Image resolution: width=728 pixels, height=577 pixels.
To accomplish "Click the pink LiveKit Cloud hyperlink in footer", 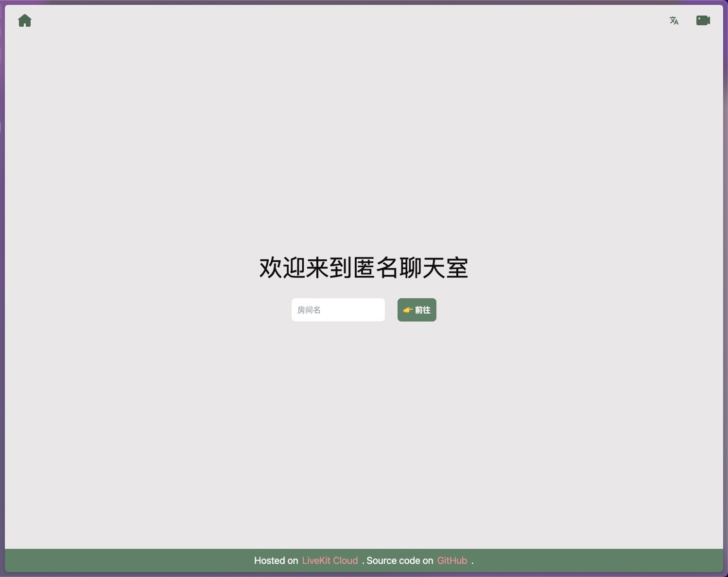I will pyautogui.click(x=330, y=560).
